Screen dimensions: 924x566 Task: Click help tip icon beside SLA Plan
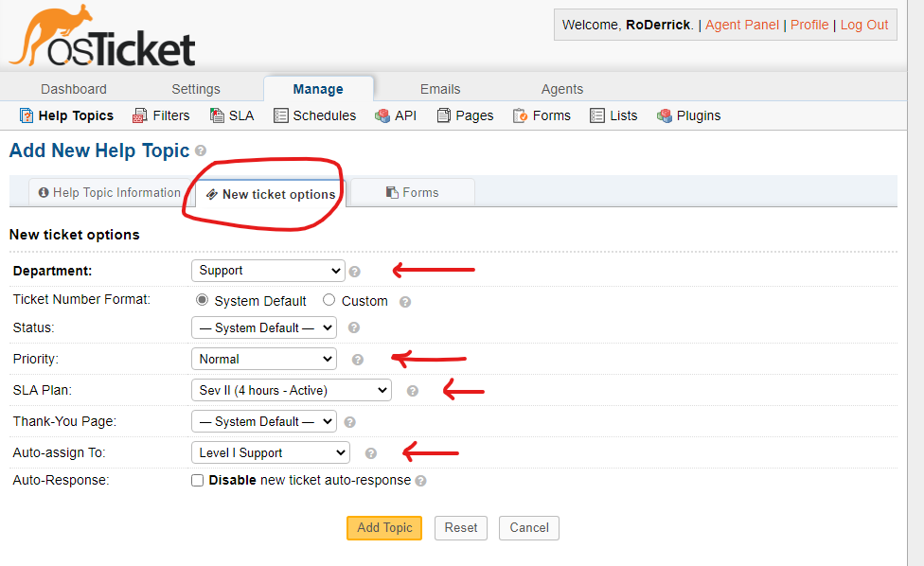tap(413, 391)
